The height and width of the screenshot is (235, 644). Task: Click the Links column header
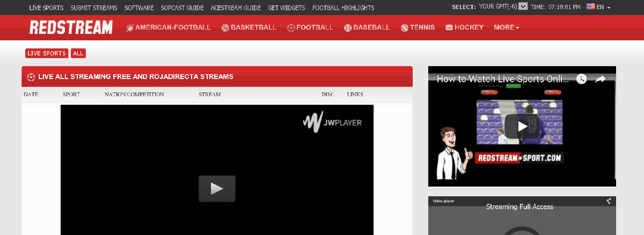point(355,95)
